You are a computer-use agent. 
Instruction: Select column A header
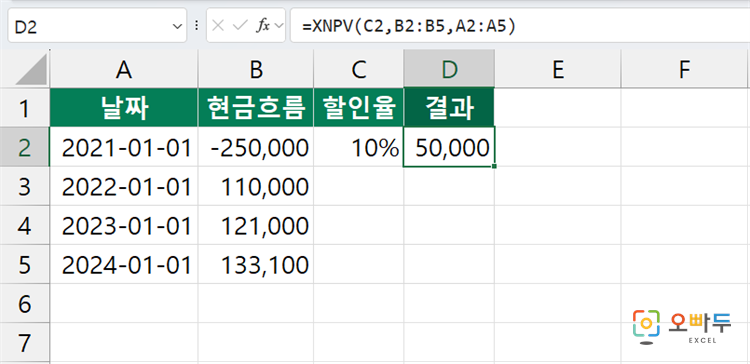click(x=123, y=70)
